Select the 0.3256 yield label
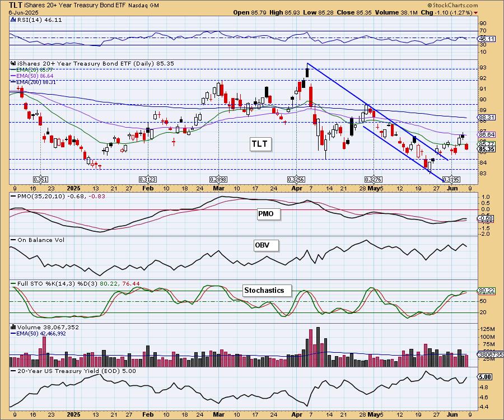 tap(296, 179)
